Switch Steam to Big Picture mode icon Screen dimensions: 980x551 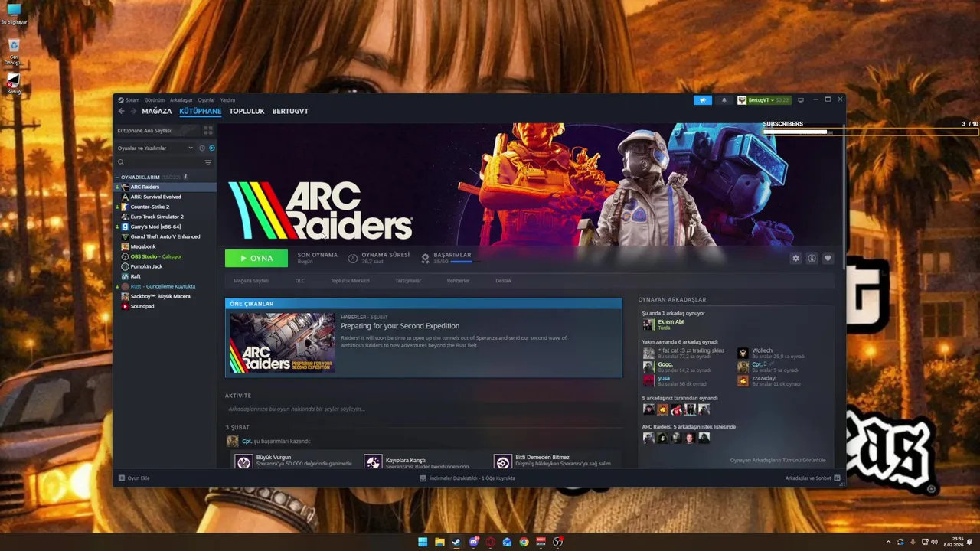coord(801,100)
